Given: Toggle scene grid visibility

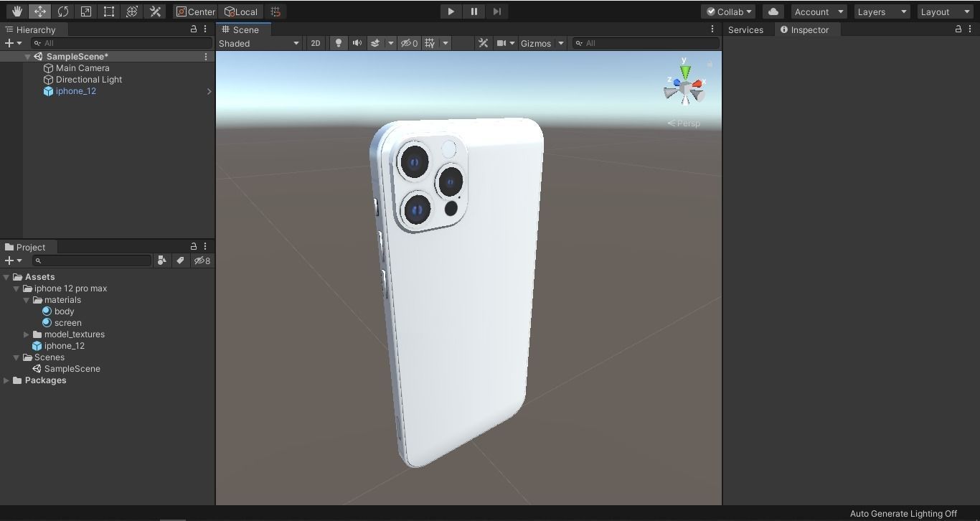Looking at the screenshot, I should pyautogui.click(x=430, y=43).
